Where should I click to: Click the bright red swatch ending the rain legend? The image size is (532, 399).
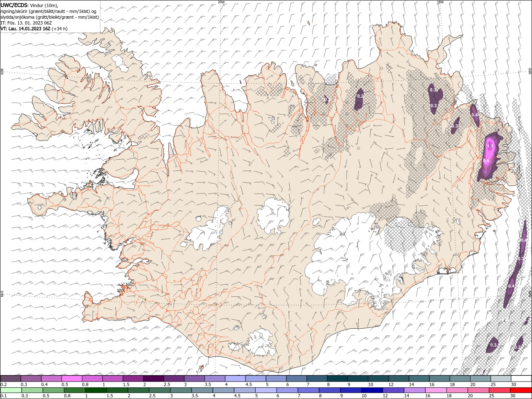pyautogui.click(x=521, y=390)
